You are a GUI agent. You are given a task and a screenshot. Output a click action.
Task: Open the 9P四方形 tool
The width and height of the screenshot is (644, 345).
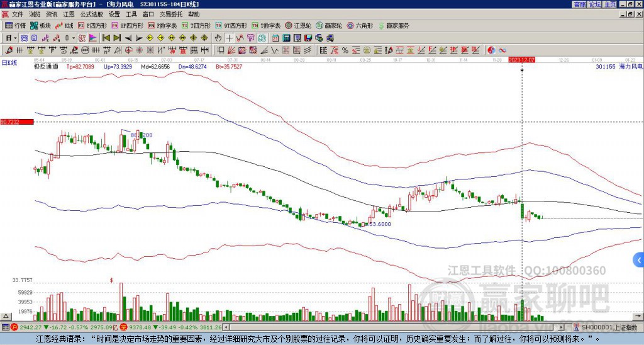[127, 25]
